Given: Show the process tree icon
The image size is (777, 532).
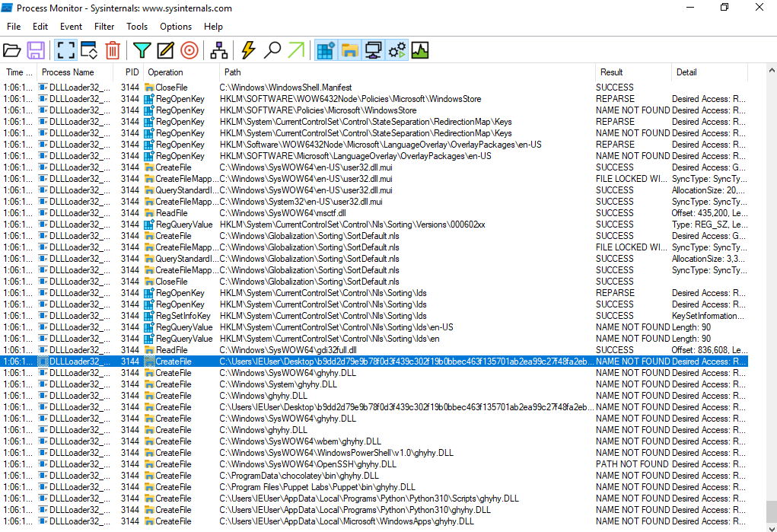Looking at the screenshot, I should 219,50.
